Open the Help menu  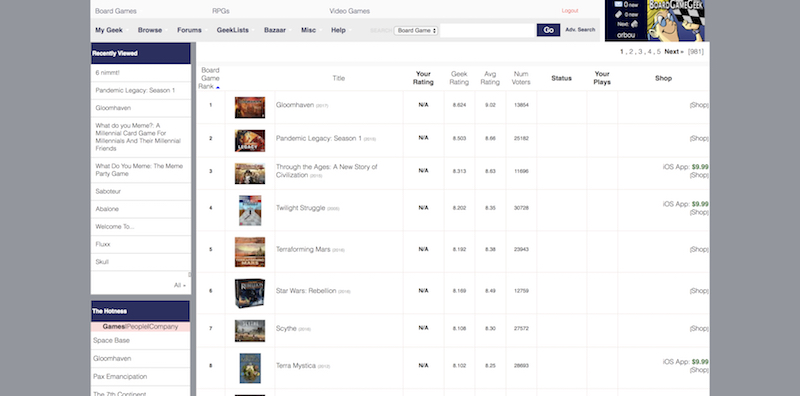point(338,30)
